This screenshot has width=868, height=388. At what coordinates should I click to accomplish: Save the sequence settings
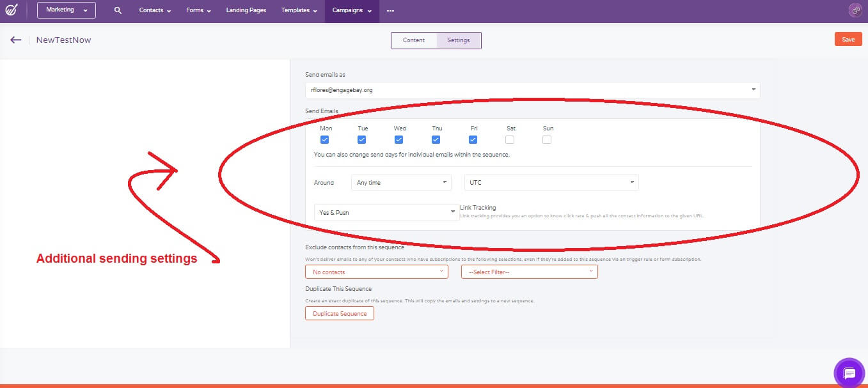[x=848, y=39]
